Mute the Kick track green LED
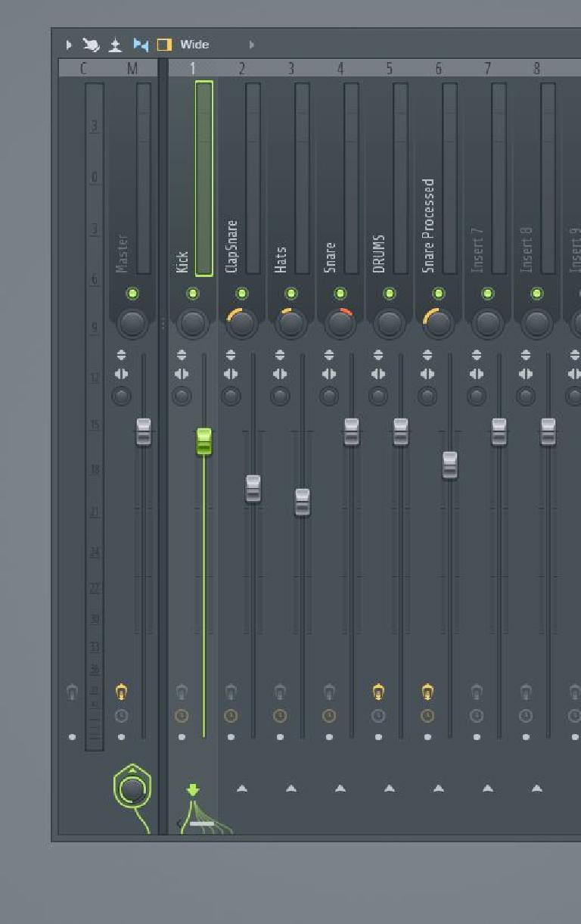The image size is (581, 924). click(x=193, y=293)
